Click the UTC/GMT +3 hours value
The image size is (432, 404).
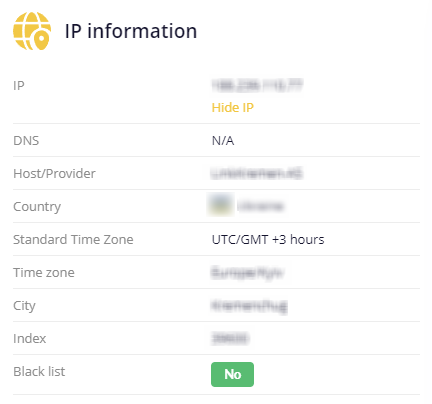pyautogui.click(x=268, y=240)
